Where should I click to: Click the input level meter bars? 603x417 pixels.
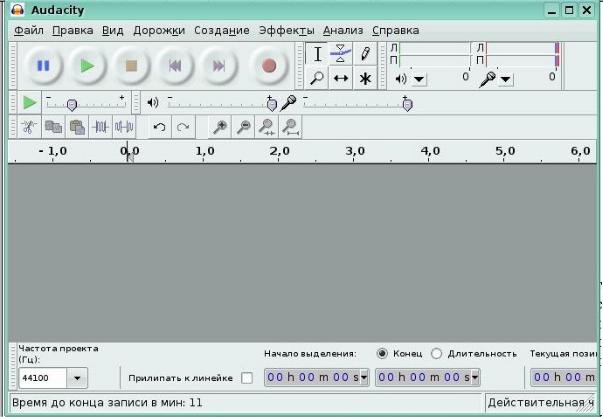point(522,54)
